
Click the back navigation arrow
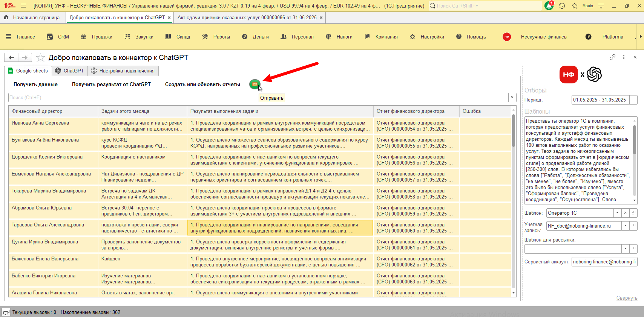coord(11,58)
